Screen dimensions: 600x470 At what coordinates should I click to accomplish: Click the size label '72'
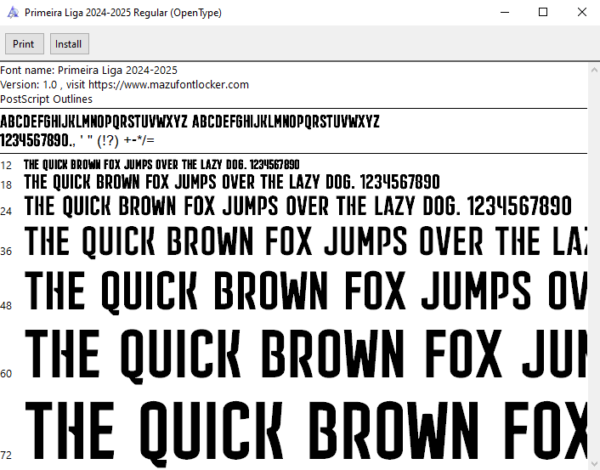tap(6, 455)
